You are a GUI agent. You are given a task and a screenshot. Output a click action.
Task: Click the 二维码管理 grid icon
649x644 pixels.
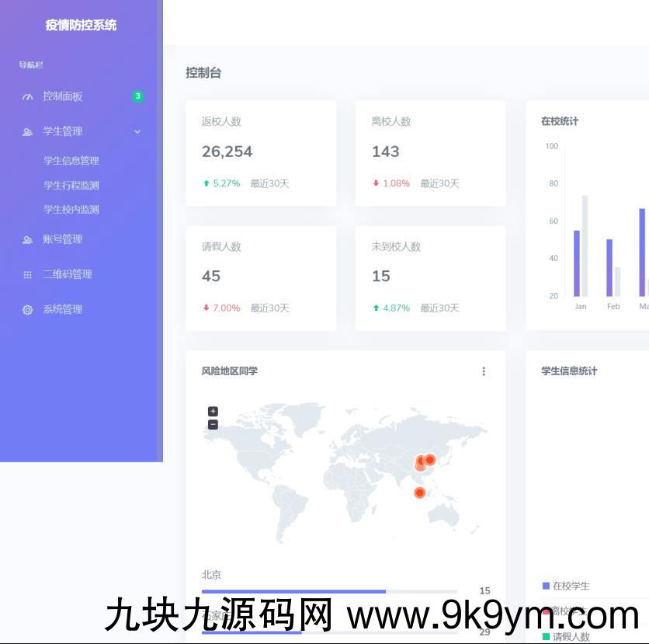[x=28, y=275]
